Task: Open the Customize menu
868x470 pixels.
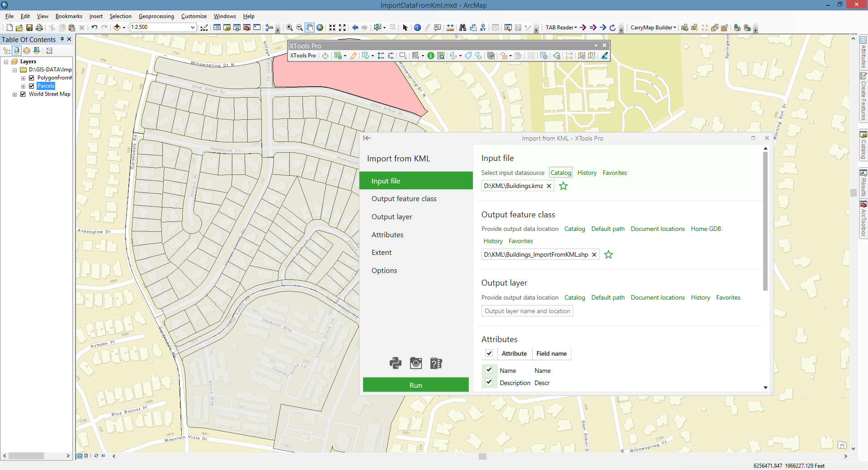Action: tap(194, 16)
